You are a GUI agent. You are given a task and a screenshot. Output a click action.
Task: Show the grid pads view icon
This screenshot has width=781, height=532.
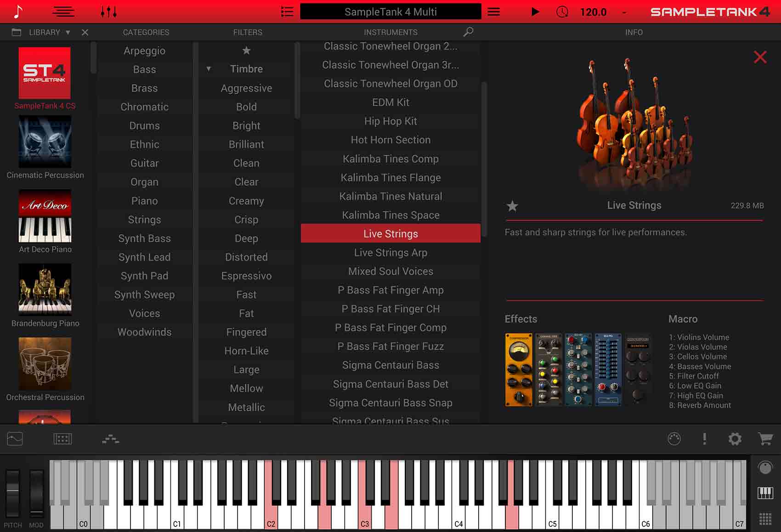[765, 519]
